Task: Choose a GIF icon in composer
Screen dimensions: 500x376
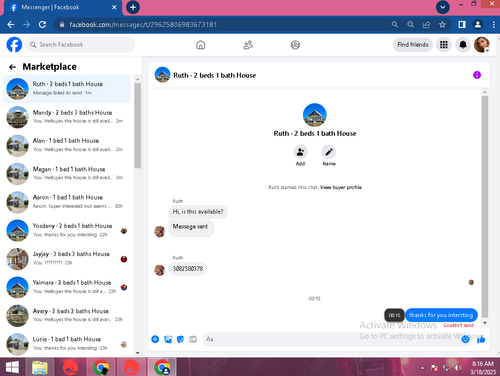Action: [x=193, y=339]
